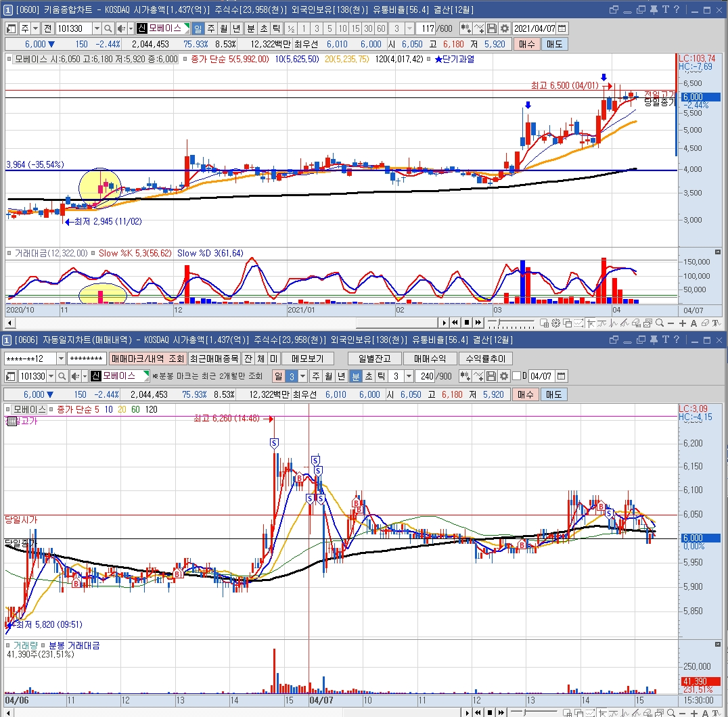728x717 pixels.
Task: Click the help question mark in the top title bar
Action: coord(677,9)
